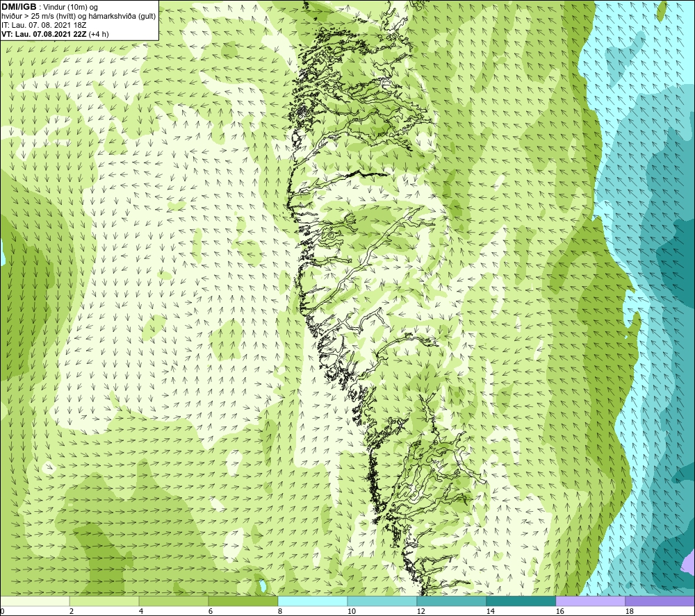Screen dimensions: 695x616
Task: Click the 10–12 m/s teal legend swatch
Action: 382,601
